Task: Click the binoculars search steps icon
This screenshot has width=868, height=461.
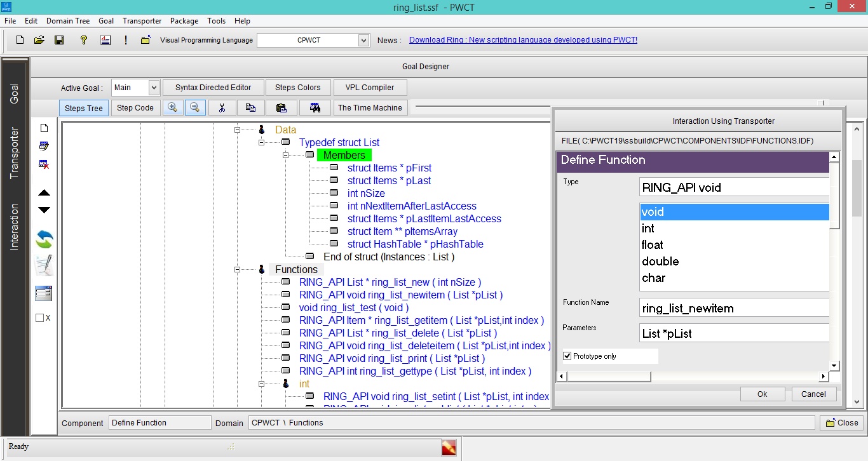Action: tap(315, 108)
